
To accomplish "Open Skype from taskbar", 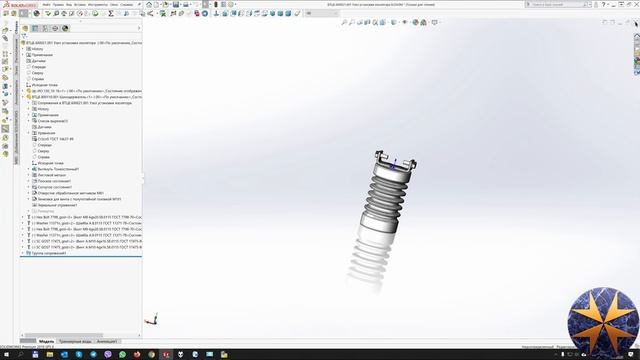I will (x=79, y=355).
